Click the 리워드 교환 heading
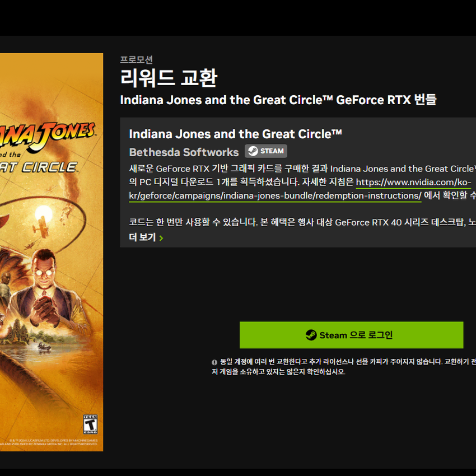The width and height of the screenshot is (476, 476). coord(169,78)
